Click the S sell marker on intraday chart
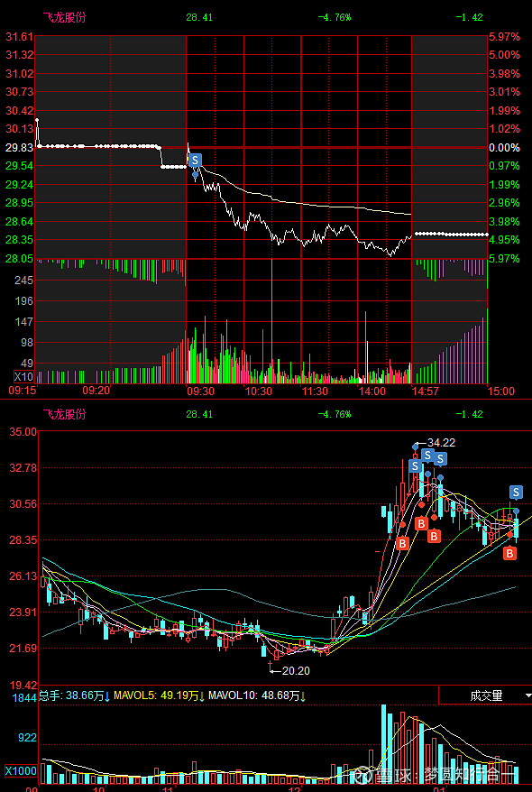532x792 pixels. (196, 161)
